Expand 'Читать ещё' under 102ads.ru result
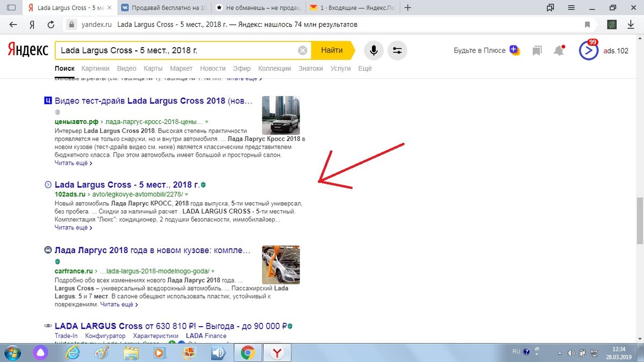The image size is (644, 362). [x=74, y=227]
